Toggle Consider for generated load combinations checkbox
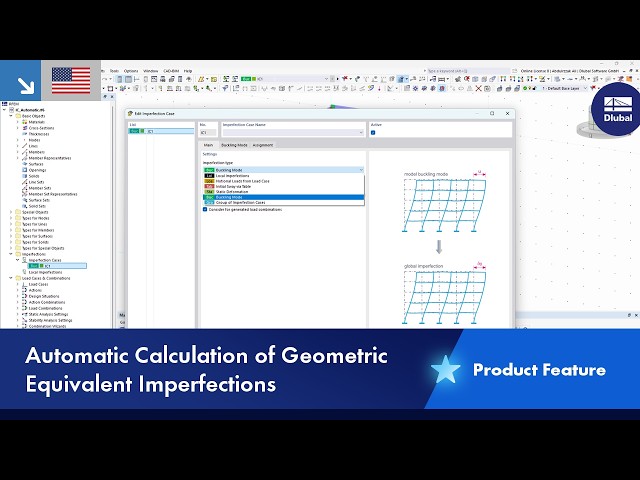The height and width of the screenshot is (480, 640). click(x=205, y=209)
